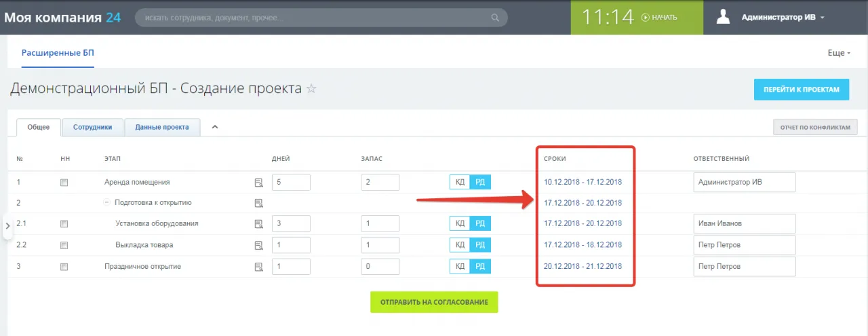Open details icon for Аренда помещения stage
868x336 pixels.
(x=258, y=183)
